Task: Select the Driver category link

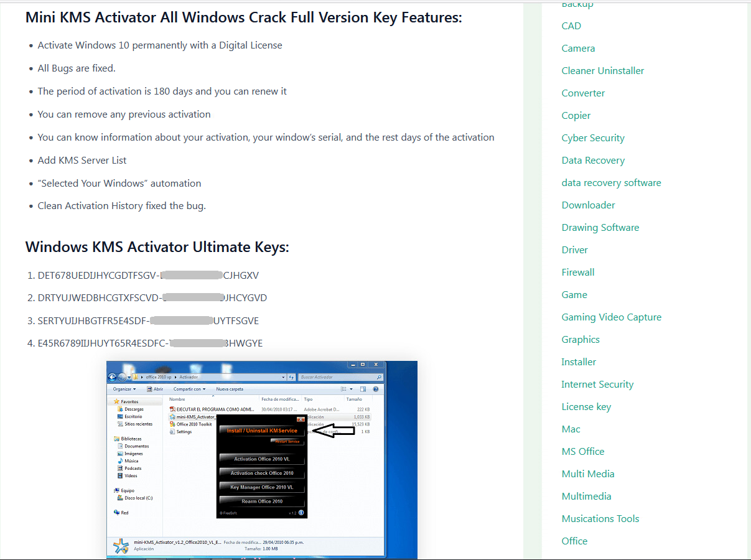Action: coord(574,250)
